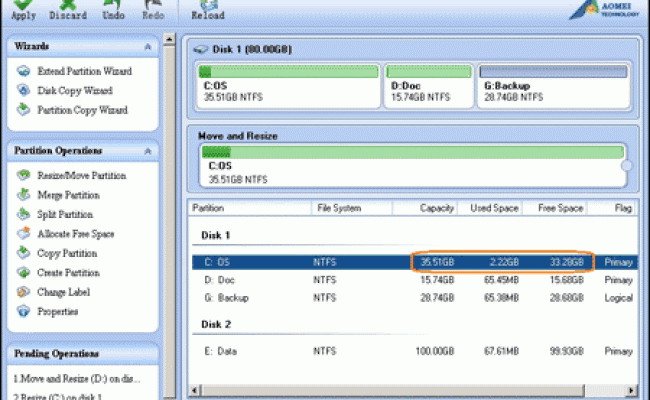
Task: Select the C: OS row in the table
Action: pos(415,262)
